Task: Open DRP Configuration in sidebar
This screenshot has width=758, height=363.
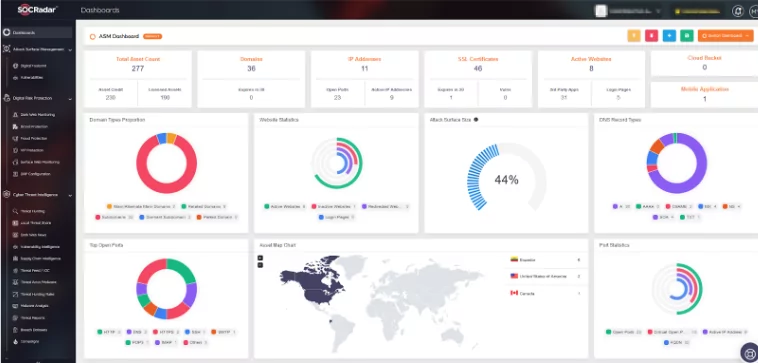Action: tap(31, 174)
